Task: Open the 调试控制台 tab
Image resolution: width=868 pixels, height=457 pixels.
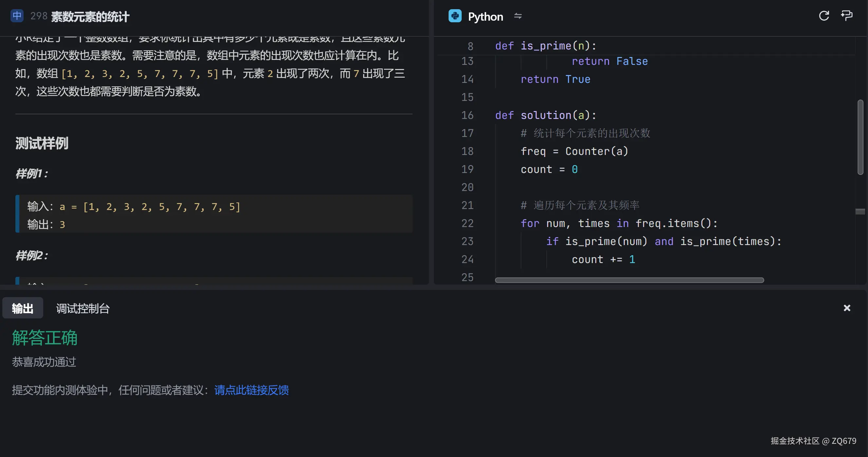Action: (83, 308)
